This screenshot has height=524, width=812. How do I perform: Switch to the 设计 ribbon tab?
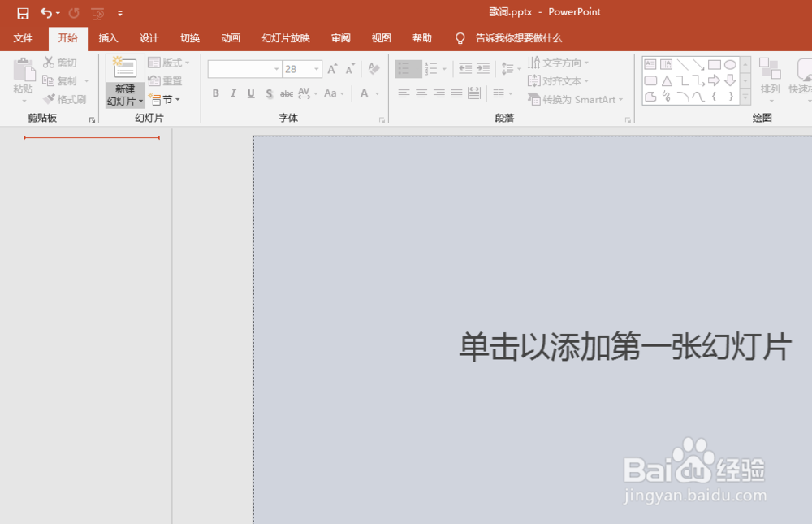click(x=149, y=38)
